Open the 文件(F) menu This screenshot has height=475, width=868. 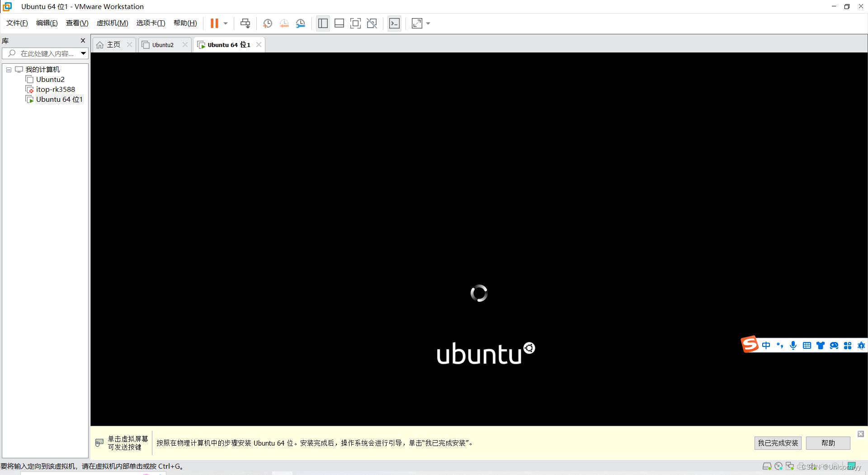pos(17,23)
